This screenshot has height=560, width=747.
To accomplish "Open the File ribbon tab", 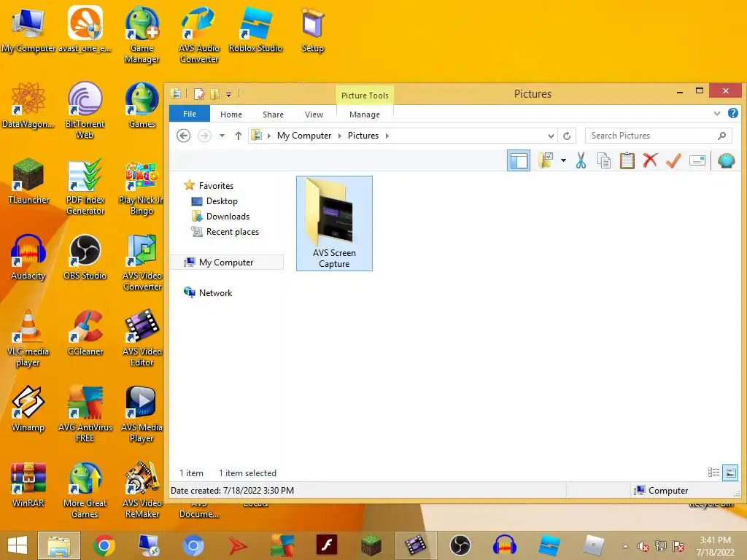I will point(190,114).
